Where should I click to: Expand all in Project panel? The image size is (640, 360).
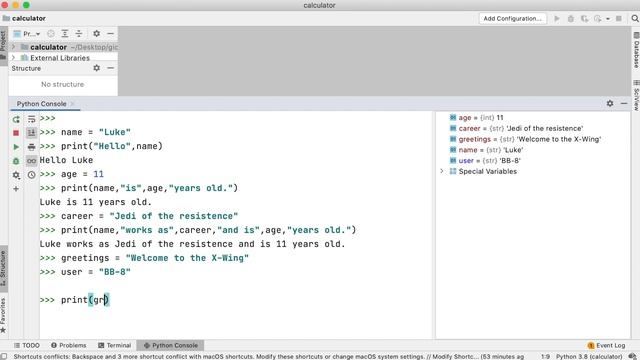(x=64, y=33)
